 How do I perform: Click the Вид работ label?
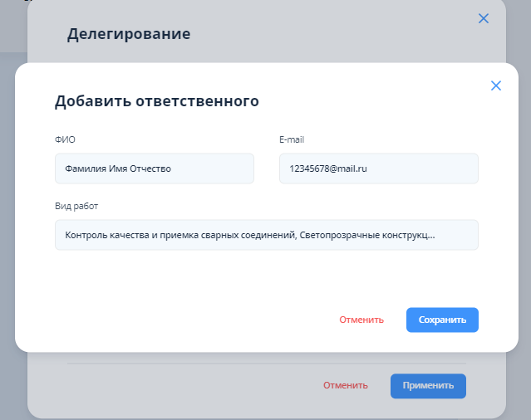(x=76, y=206)
